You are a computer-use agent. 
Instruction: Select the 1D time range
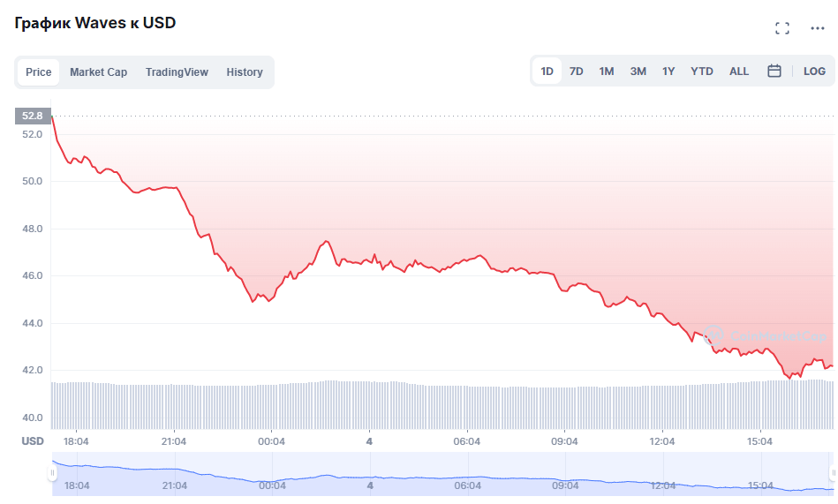click(547, 71)
